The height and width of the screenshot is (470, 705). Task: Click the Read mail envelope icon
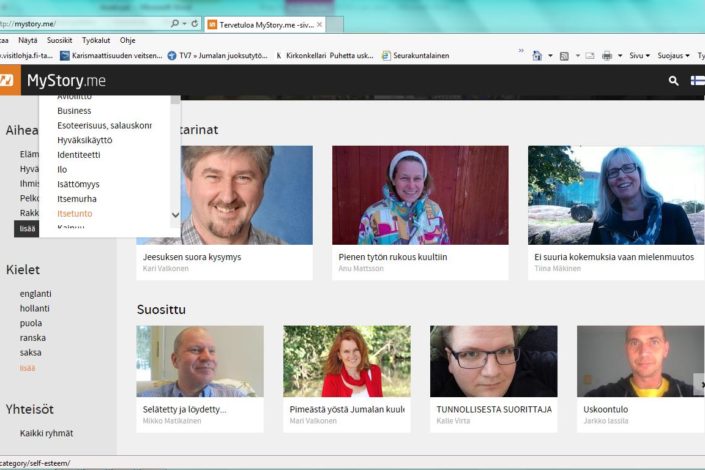[590, 56]
